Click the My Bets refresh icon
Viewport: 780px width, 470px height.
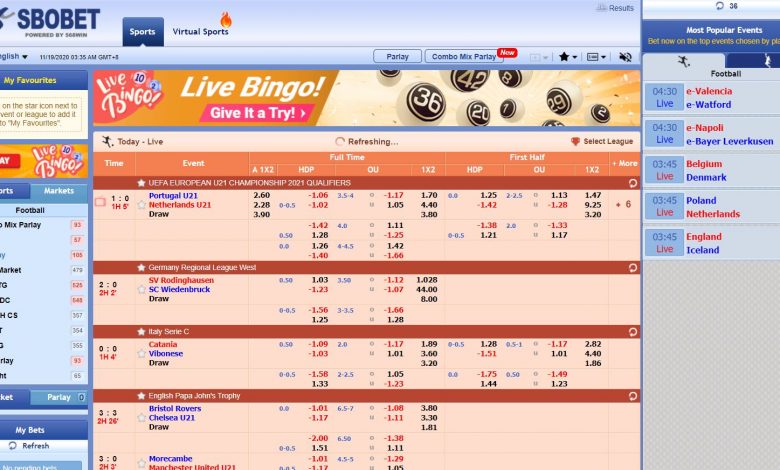click(12, 446)
